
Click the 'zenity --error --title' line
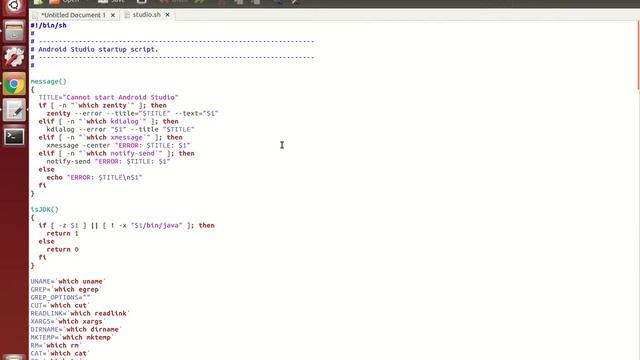[132, 113]
